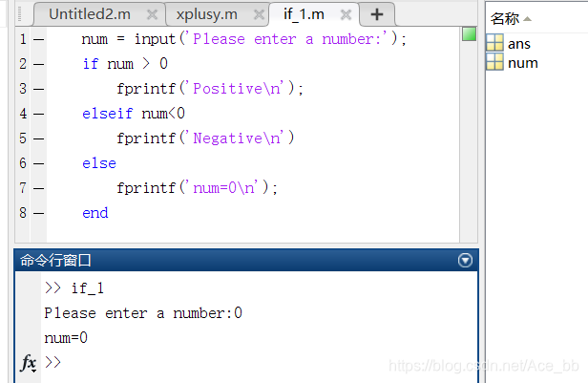The width and height of the screenshot is (588, 383).
Task: Select the ans variable in workspace
Action: 519,44
